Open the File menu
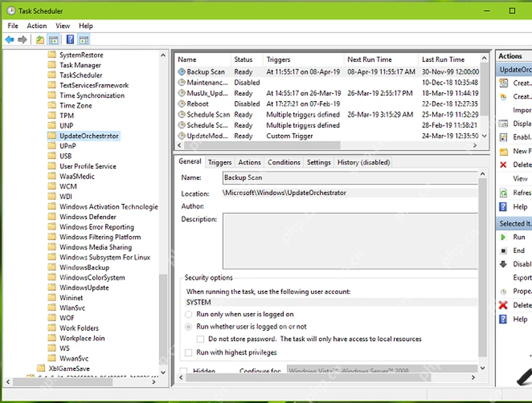Viewport: 532px width, 403px height. [x=13, y=26]
